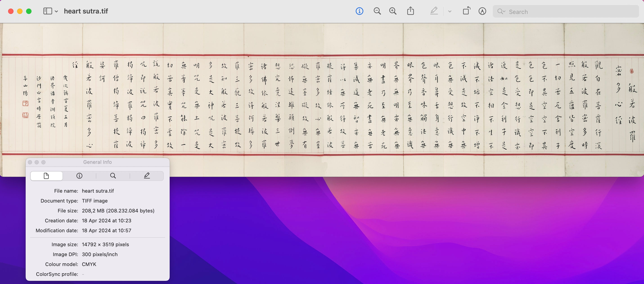The image size is (644, 284).
Task: Open the Annotations pencil tab in the inspector
Action: (147, 176)
